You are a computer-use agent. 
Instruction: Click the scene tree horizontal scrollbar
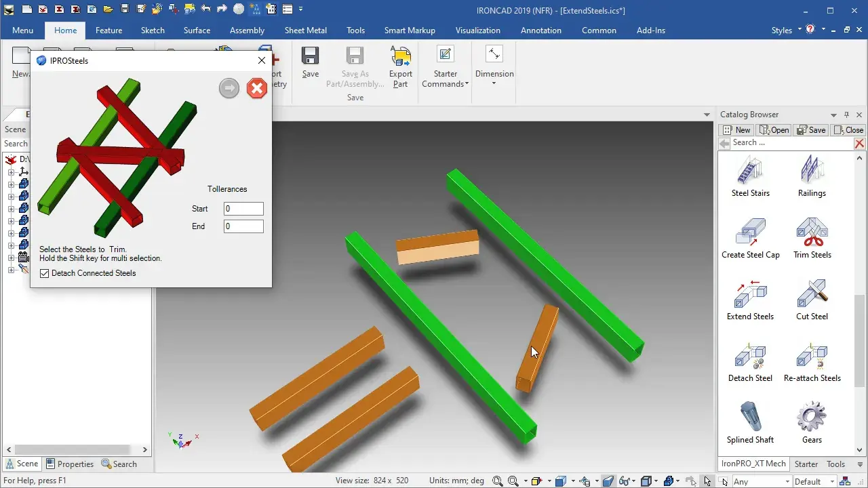(x=72, y=449)
